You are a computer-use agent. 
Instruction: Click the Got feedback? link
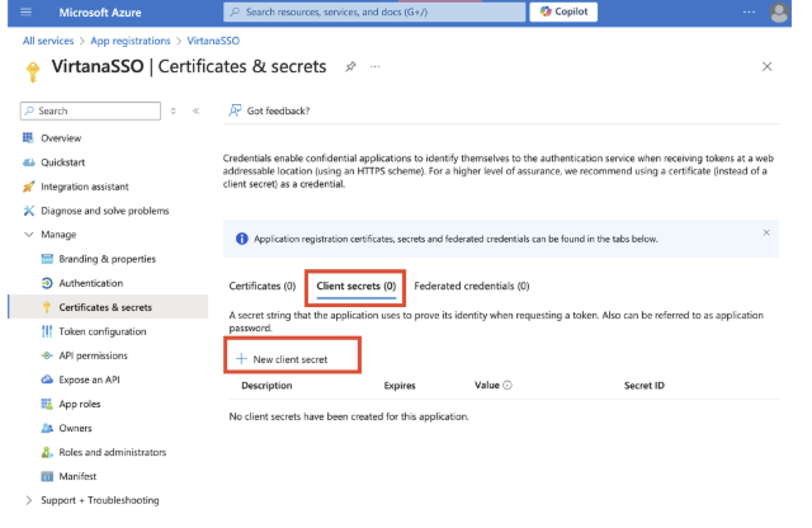(278, 111)
